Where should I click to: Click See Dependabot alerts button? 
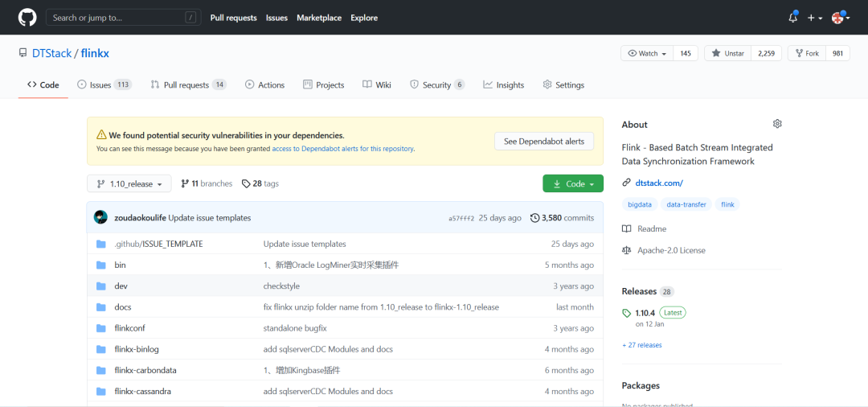click(x=543, y=142)
